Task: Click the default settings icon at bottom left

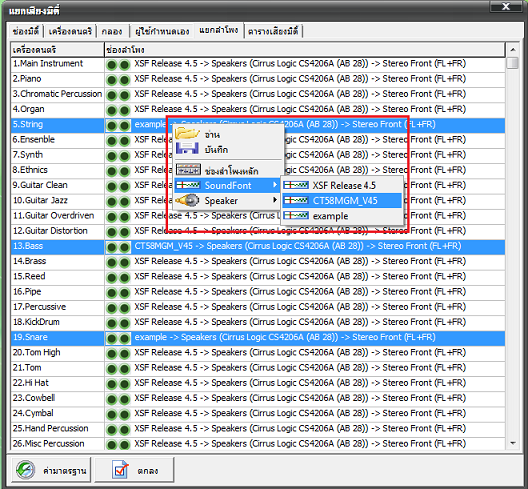Action: [26, 469]
